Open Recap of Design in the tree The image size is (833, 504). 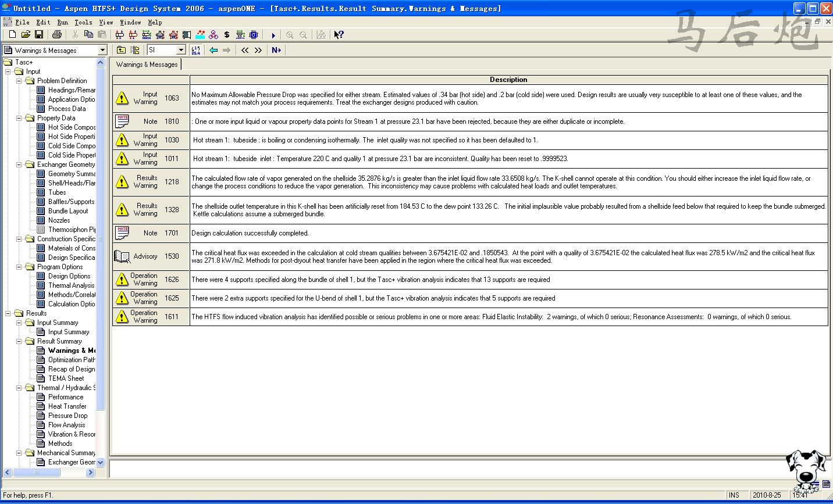point(72,369)
